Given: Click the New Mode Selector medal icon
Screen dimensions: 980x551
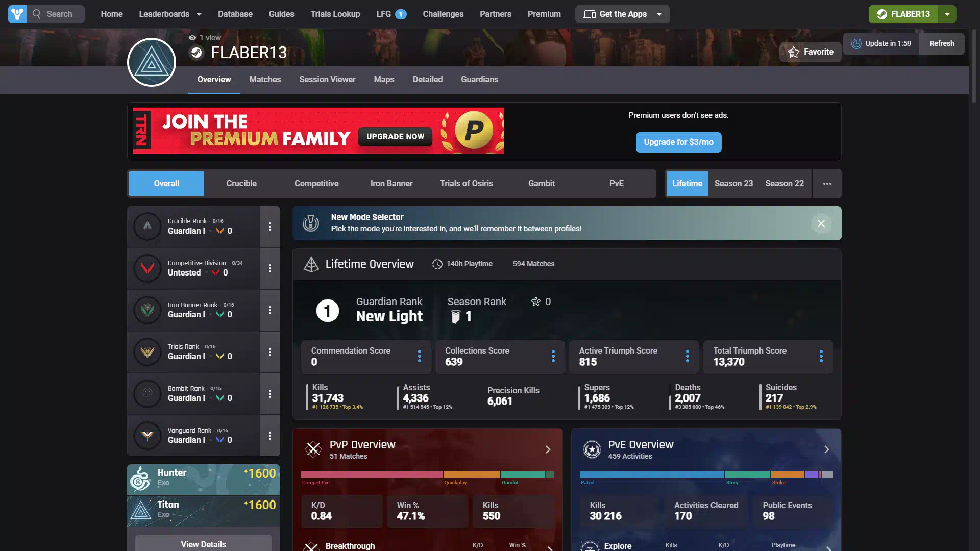Looking at the screenshot, I should coord(311,223).
